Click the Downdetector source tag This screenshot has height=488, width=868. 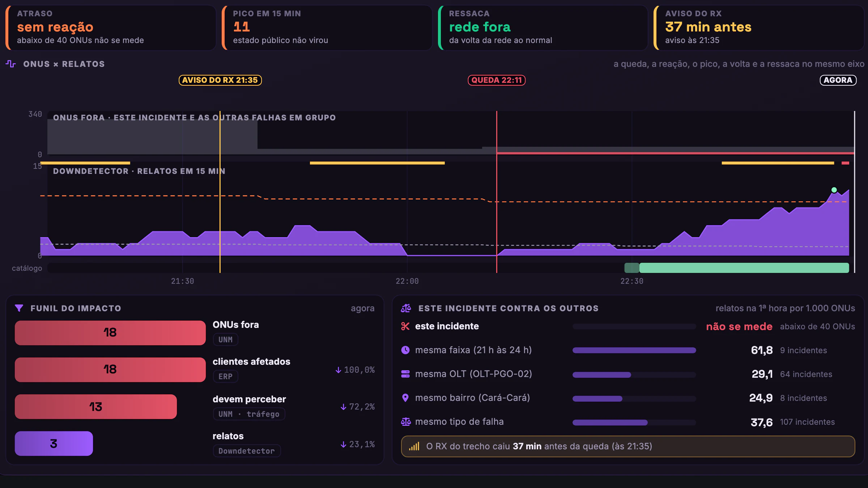(247, 451)
